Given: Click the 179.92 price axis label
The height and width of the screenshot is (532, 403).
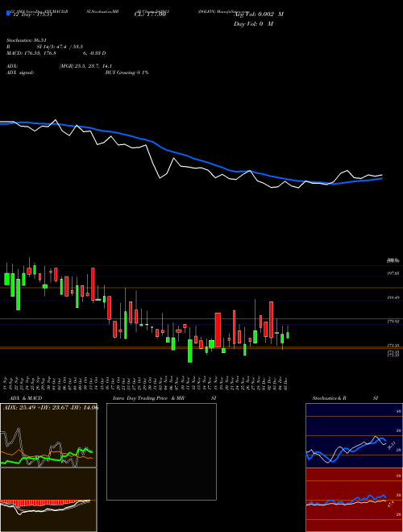Looking at the screenshot, I should (x=393, y=322).
